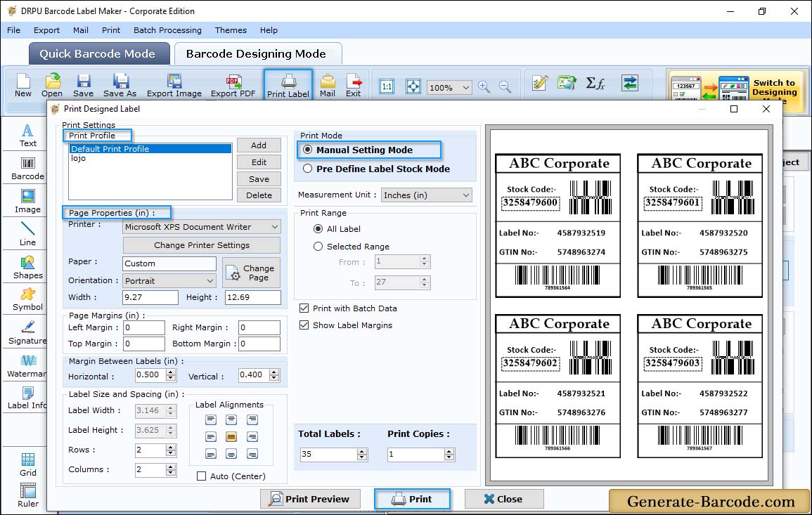
Task: Choose All Label print range
Action: tap(318, 229)
